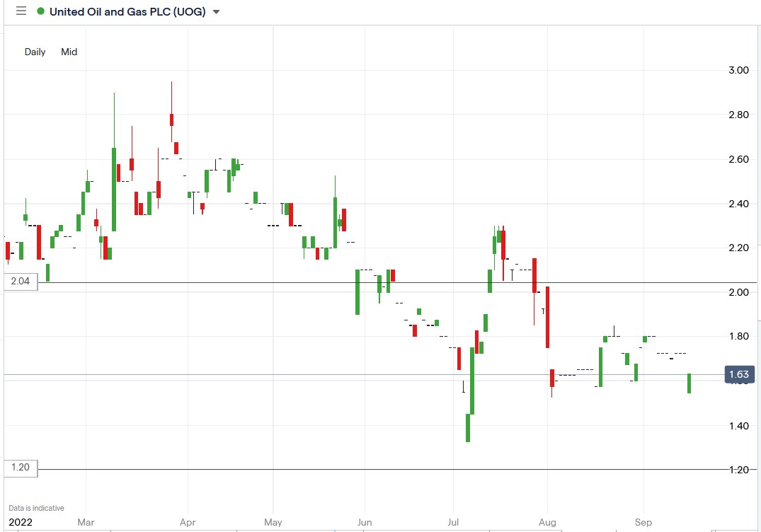Click the green candle at the September end

(689, 382)
